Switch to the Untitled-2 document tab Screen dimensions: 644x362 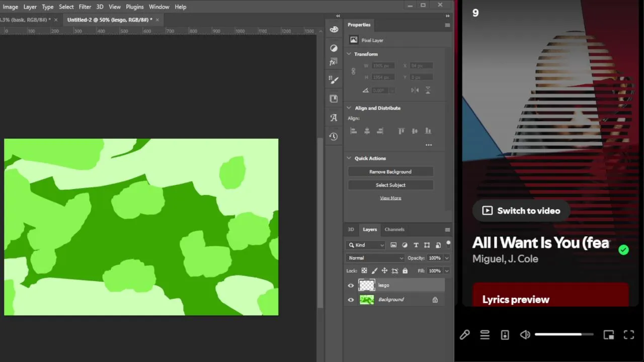pyautogui.click(x=110, y=20)
